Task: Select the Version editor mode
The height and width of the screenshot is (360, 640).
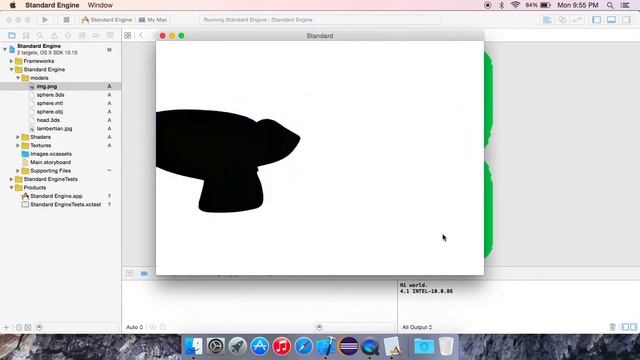Action: click(x=577, y=20)
